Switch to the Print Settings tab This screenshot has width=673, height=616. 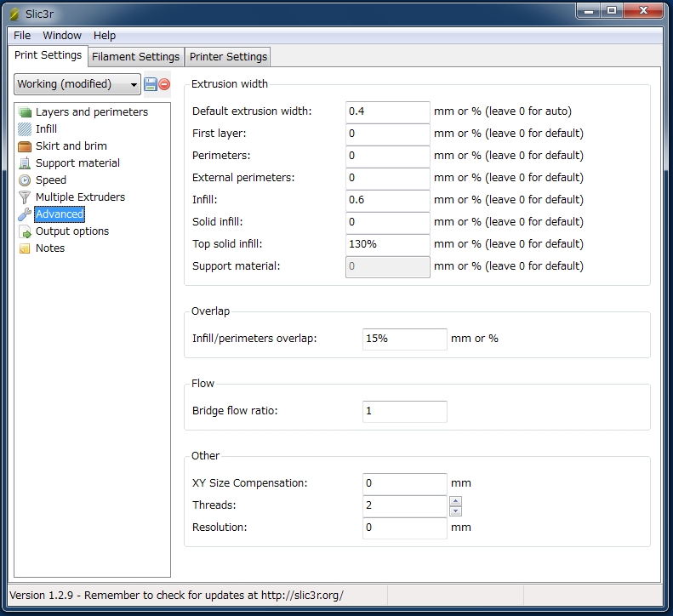tap(48, 55)
